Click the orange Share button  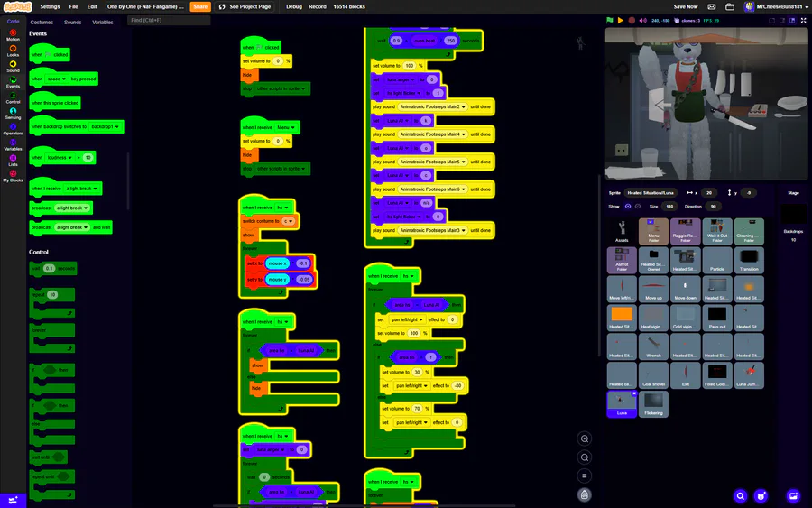tap(200, 6)
